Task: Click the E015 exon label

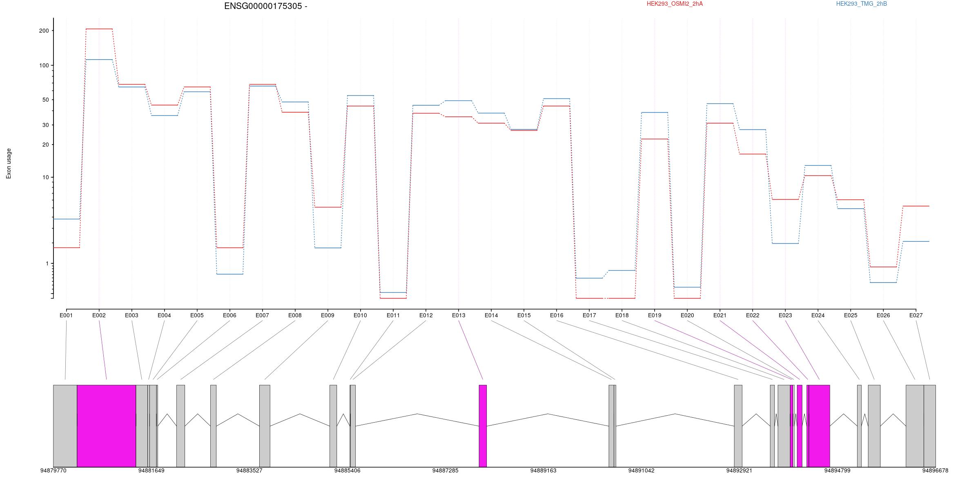Action: click(524, 315)
